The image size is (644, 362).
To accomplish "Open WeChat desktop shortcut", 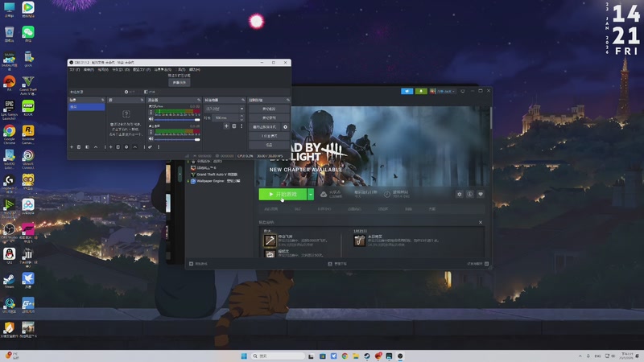I will coord(28,35).
